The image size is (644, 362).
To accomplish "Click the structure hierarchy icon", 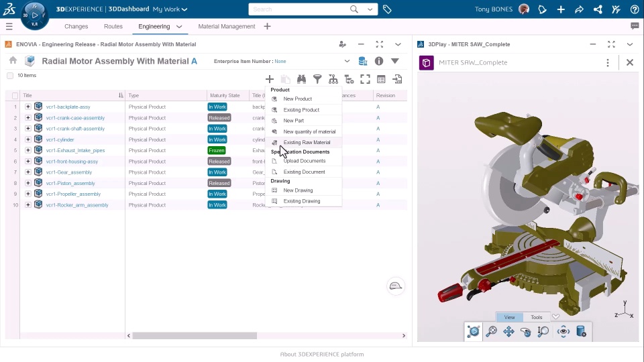I will click(333, 79).
